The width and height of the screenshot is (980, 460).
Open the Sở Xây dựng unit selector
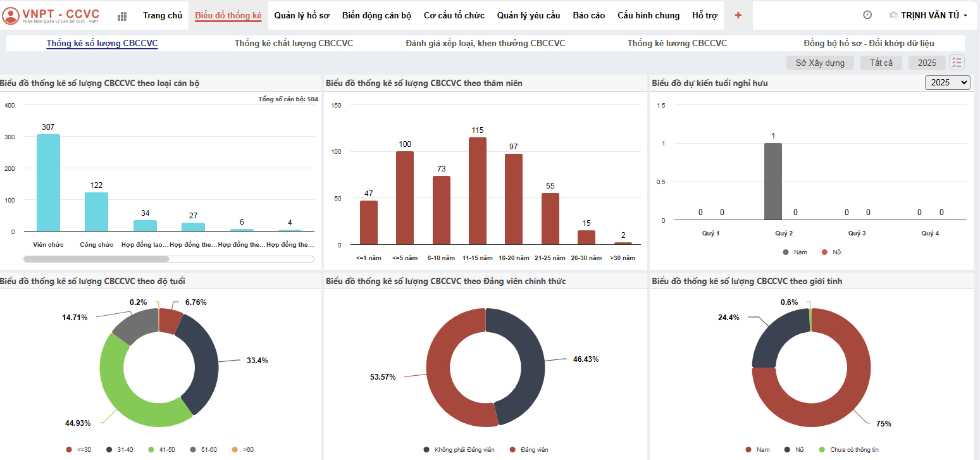[820, 63]
